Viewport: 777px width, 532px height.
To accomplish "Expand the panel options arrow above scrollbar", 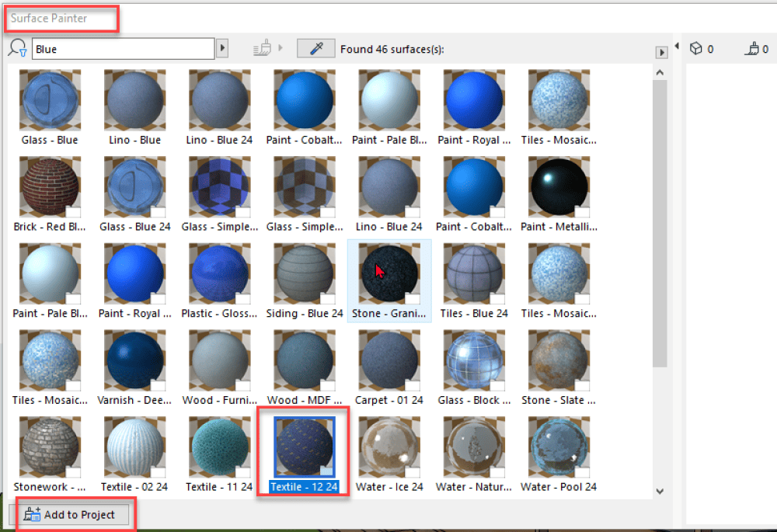I will point(661,53).
